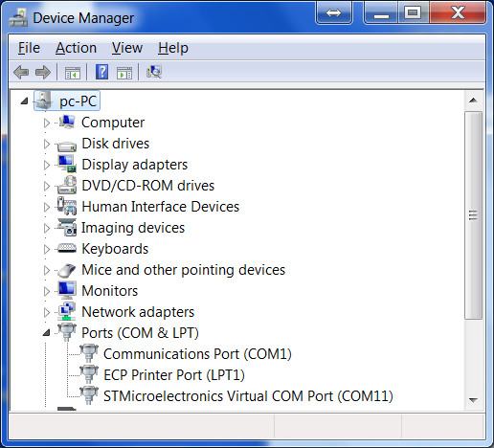Expand the Computer category
This screenshot has width=494, height=448.
pos(47,123)
